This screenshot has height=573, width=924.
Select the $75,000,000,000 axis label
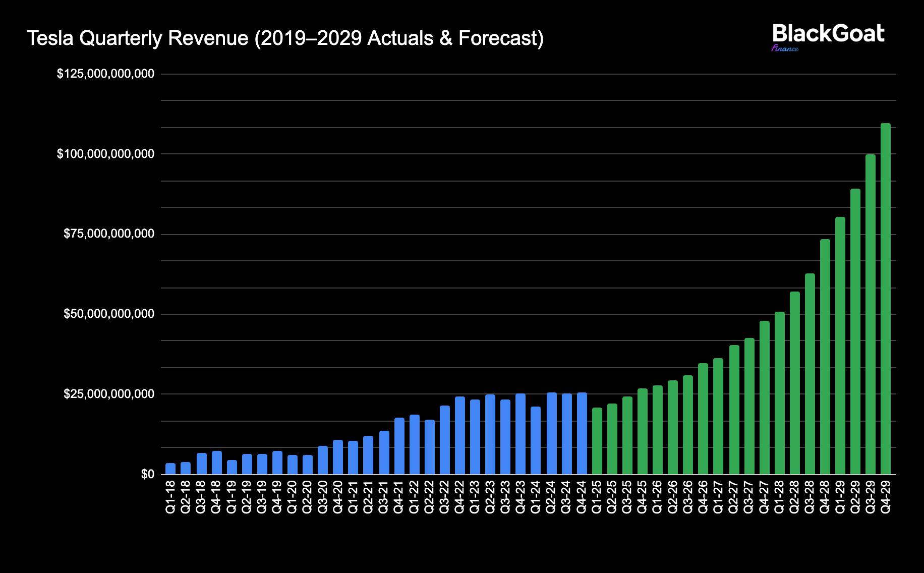point(109,234)
